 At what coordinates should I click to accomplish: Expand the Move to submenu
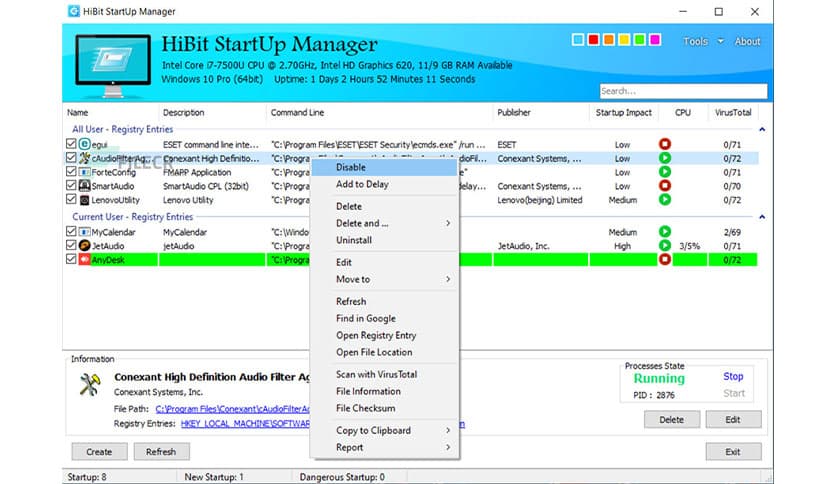click(384, 279)
